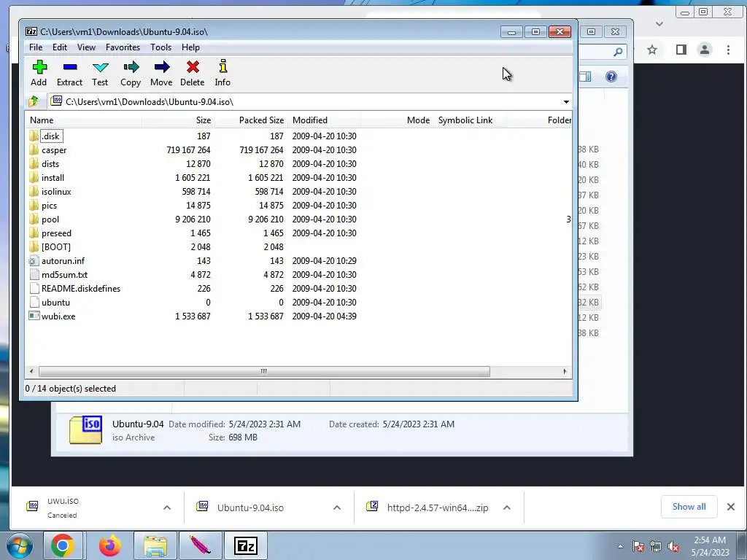Screen dimensions: 747x560
Task: Bookmark this page star icon
Action: tap(652, 50)
